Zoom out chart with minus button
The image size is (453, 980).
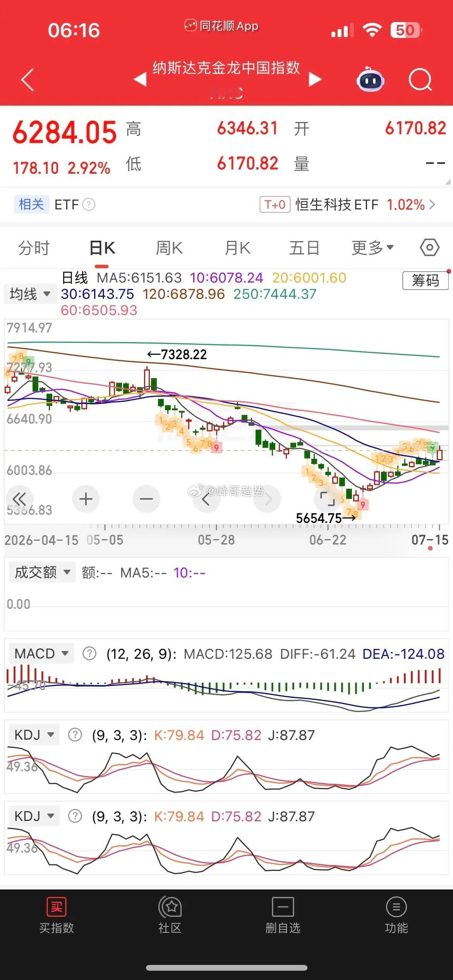[x=146, y=499]
